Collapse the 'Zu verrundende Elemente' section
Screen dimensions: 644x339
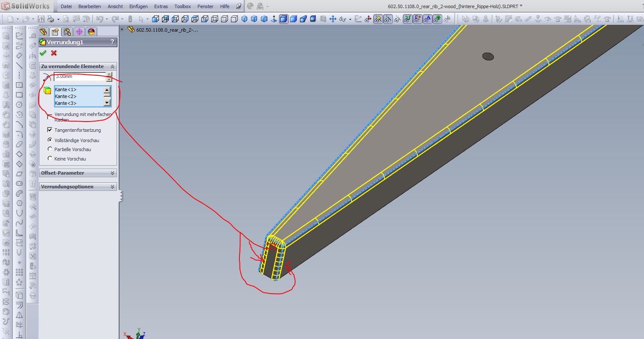[112, 66]
